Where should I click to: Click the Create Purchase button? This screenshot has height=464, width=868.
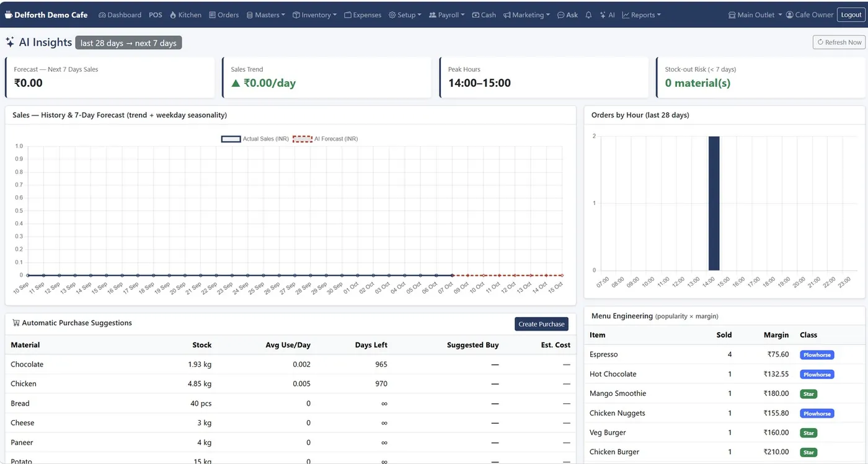click(541, 324)
